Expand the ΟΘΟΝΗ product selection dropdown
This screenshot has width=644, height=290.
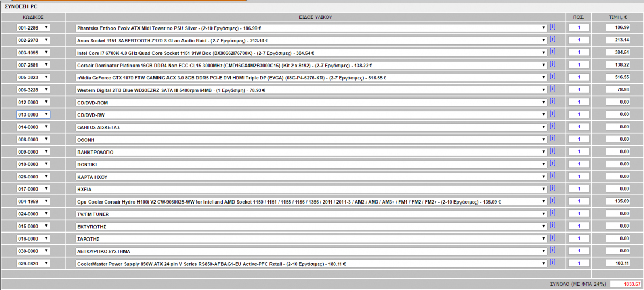tap(311, 139)
